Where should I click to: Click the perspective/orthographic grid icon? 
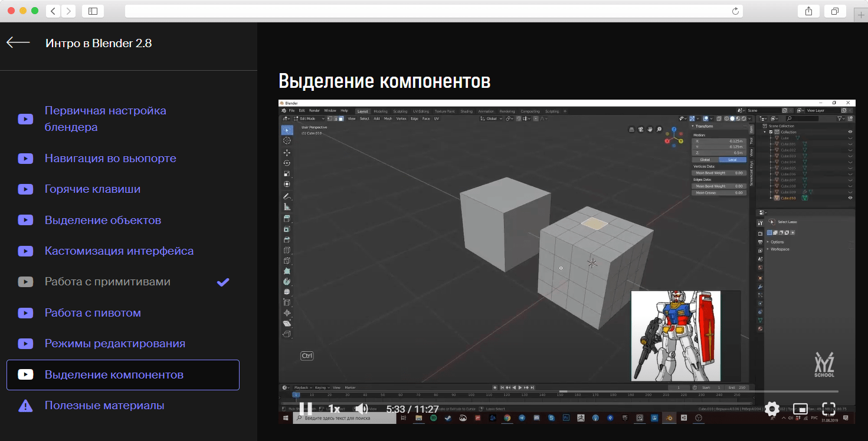tap(631, 129)
